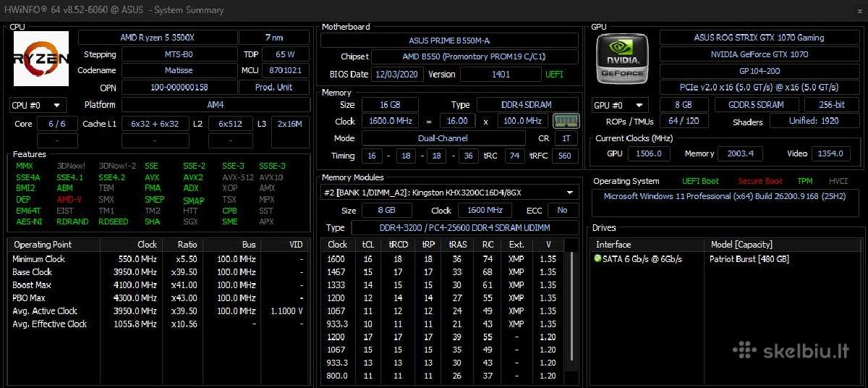The width and height of the screenshot is (868, 388).
Task: Select the Minimum Clock row
Action: coord(158,259)
